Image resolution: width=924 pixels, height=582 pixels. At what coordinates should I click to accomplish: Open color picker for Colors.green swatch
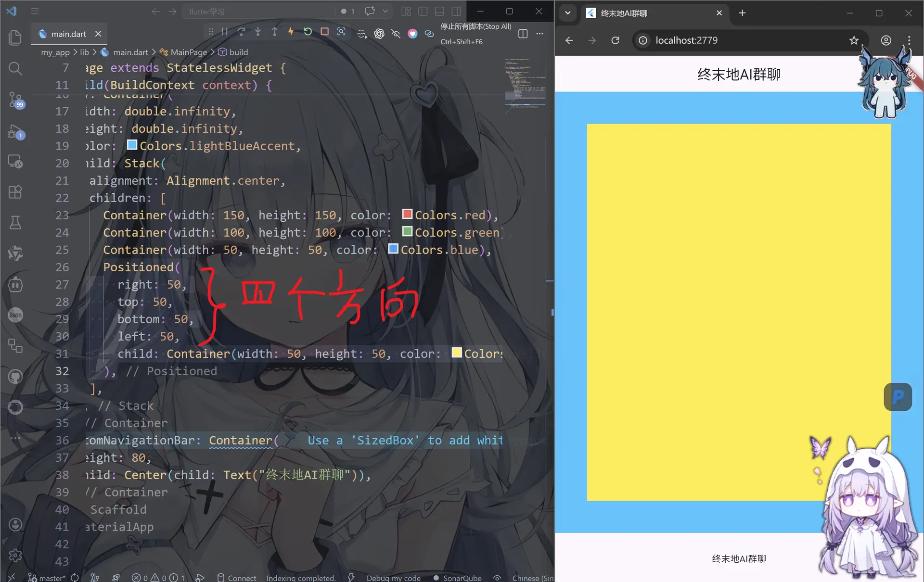[x=407, y=231]
